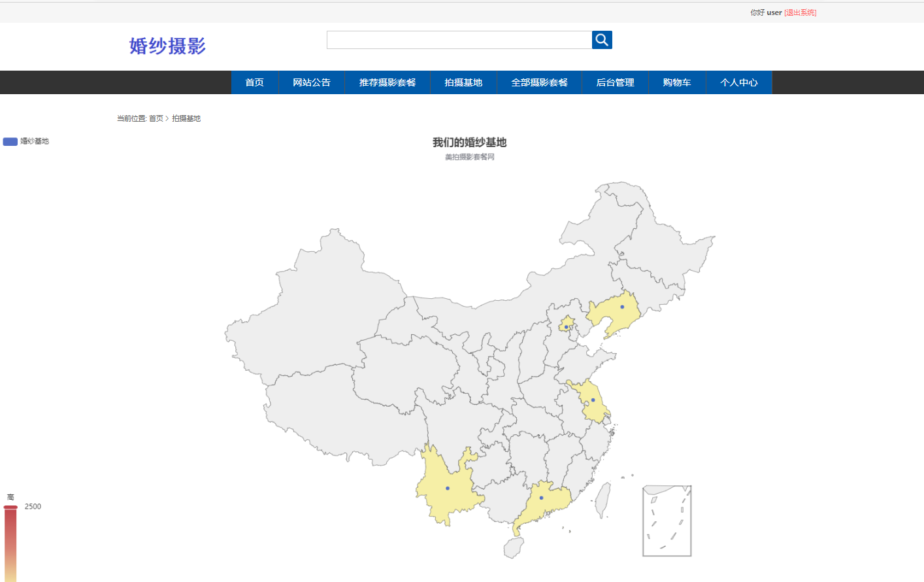Viewport: 924px width, 582px height.
Task: Open the 后台管理 menu item
Action: (615, 82)
